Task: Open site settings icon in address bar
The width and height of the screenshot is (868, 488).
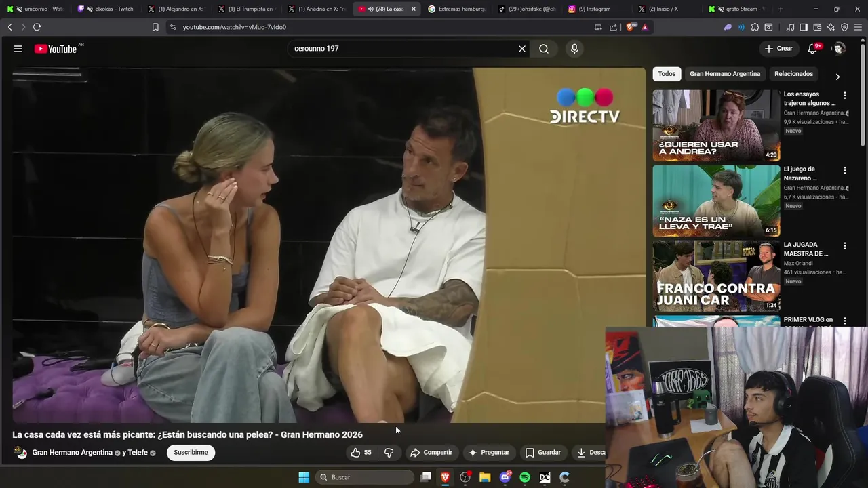Action: [173, 27]
